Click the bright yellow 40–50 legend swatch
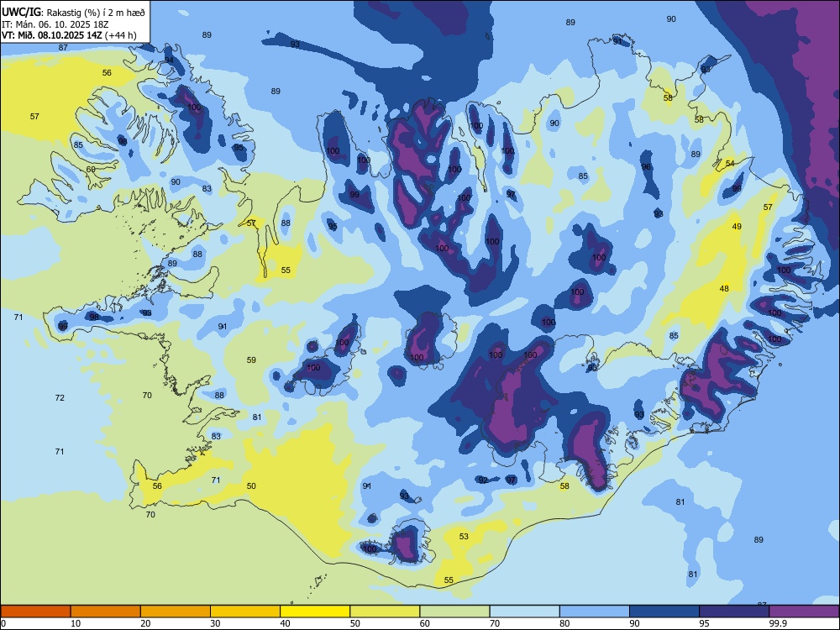This screenshot has height=630, width=840. [x=315, y=612]
